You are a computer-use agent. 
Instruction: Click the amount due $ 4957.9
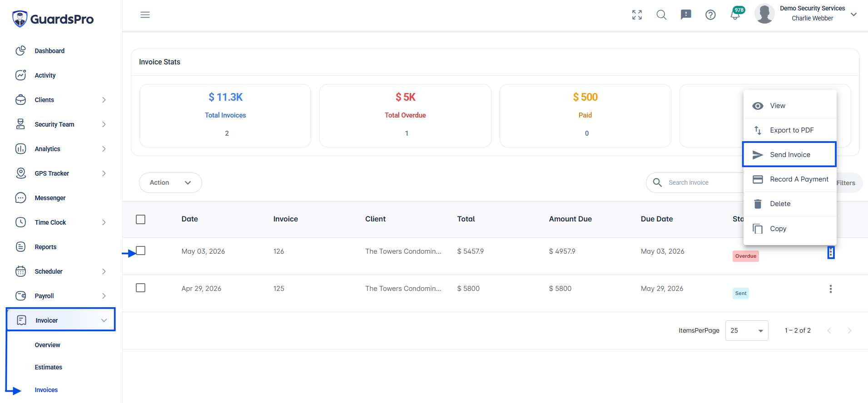pos(562,251)
